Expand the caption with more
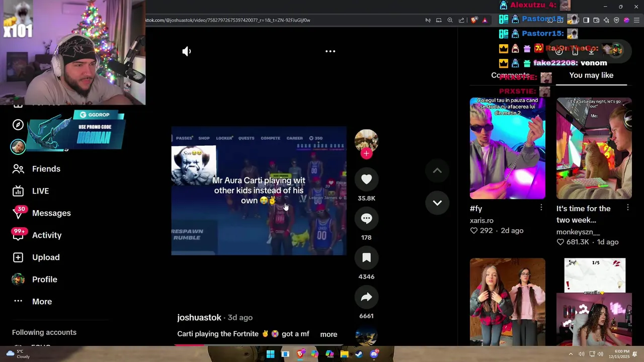The image size is (644, 362). pyautogui.click(x=329, y=334)
